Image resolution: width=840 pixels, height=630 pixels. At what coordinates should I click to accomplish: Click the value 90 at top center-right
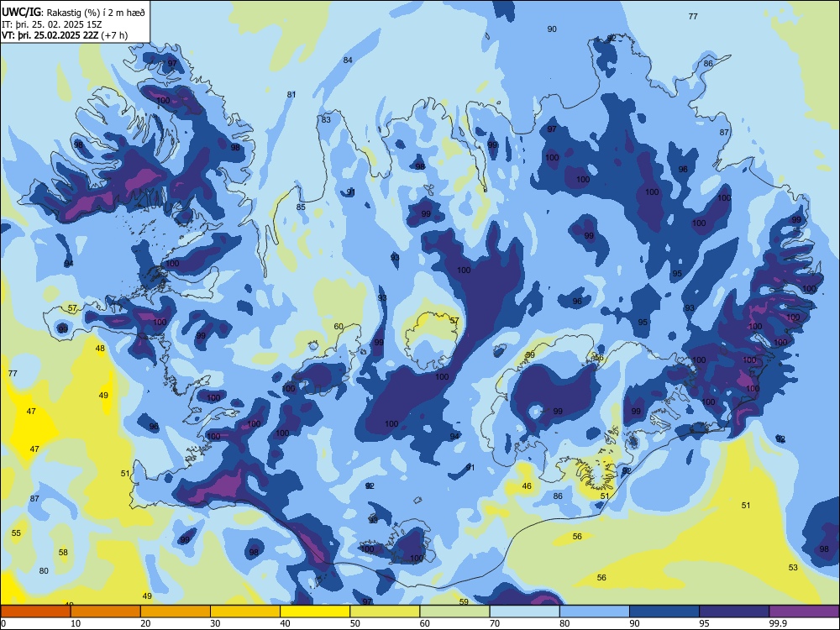pyautogui.click(x=552, y=29)
